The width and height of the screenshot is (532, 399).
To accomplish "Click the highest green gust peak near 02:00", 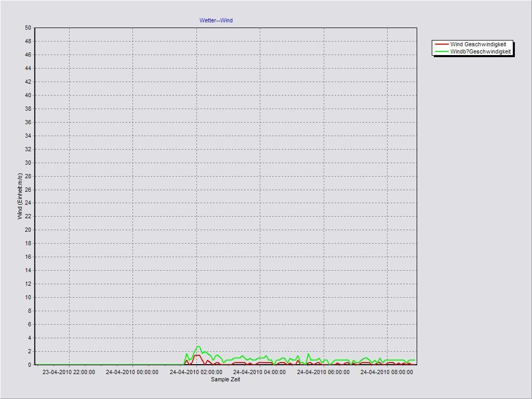I will coord(198,347).
